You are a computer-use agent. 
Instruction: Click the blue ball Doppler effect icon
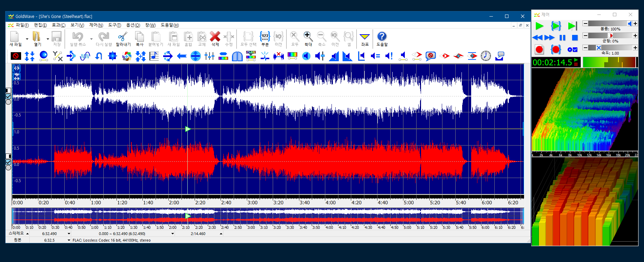point(44,56)
